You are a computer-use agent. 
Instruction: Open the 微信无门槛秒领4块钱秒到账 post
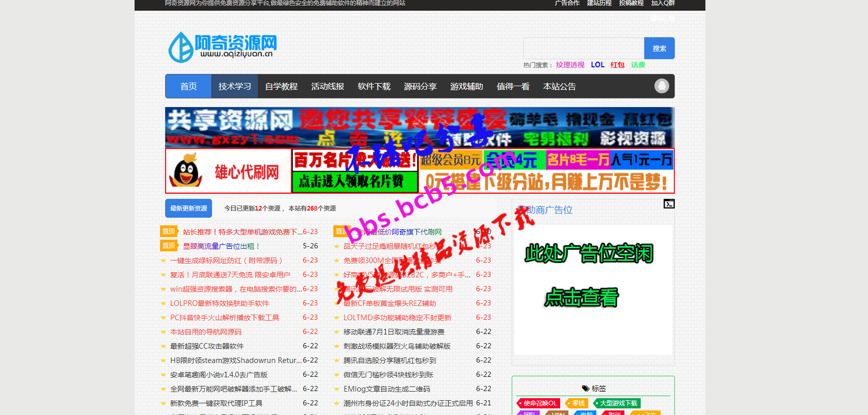pos(388,375)
